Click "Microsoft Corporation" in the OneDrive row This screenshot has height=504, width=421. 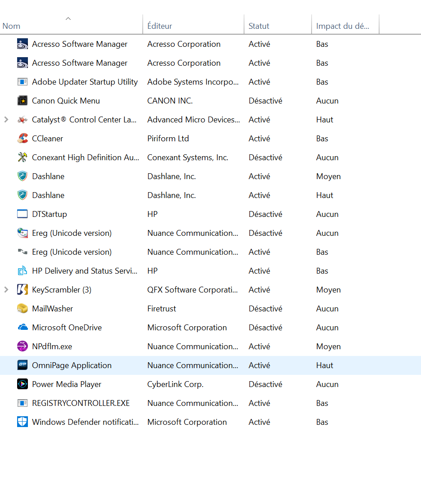pos(187,328)
